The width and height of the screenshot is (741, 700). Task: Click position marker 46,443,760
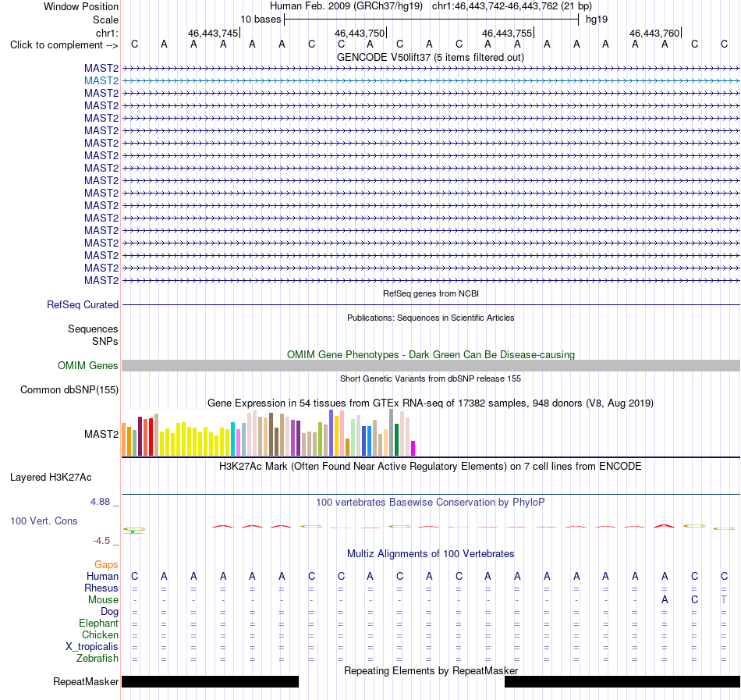coord(654,33)
